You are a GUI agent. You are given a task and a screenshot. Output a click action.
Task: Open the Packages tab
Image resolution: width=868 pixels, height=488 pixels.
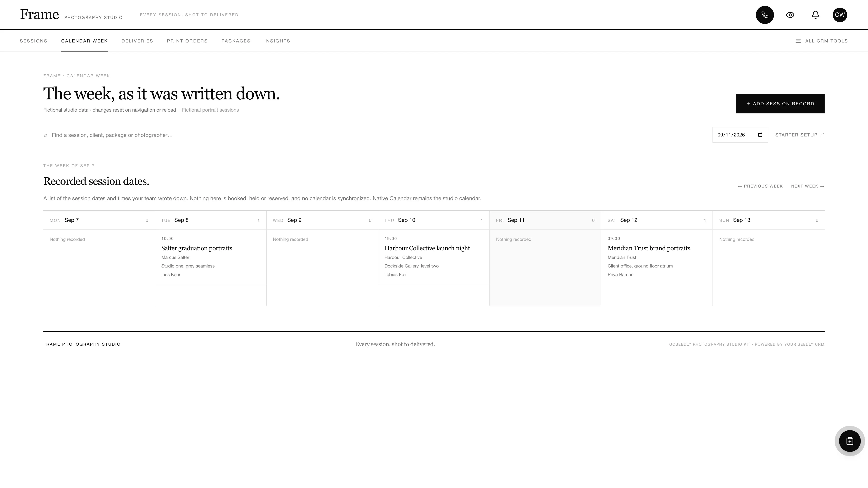coord(236,41)
